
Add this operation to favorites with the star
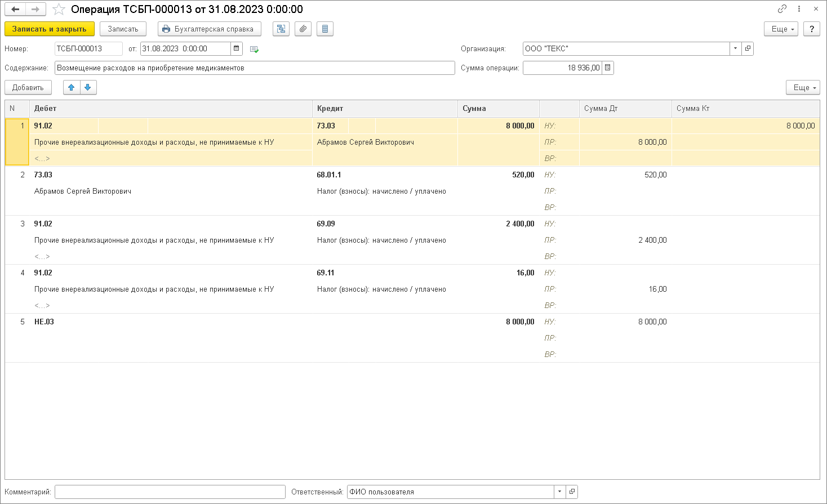pyautogui.click(x=59, y=10)
